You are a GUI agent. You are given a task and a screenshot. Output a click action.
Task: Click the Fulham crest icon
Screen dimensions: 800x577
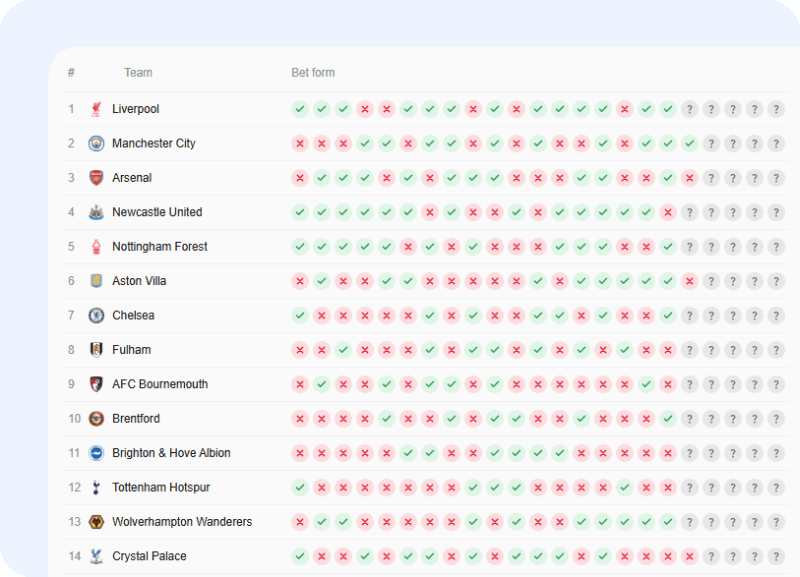[96, 350]
